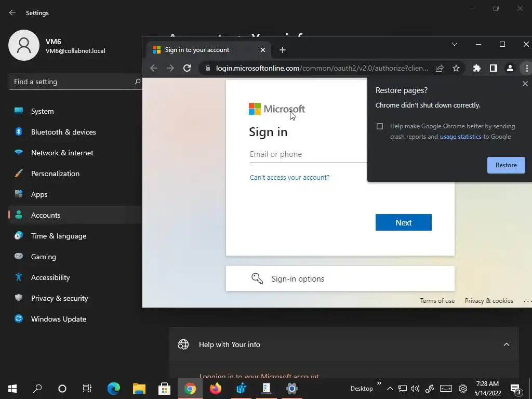Open the Terms of use link
This screenshot has height=399, width=532.
437,301
